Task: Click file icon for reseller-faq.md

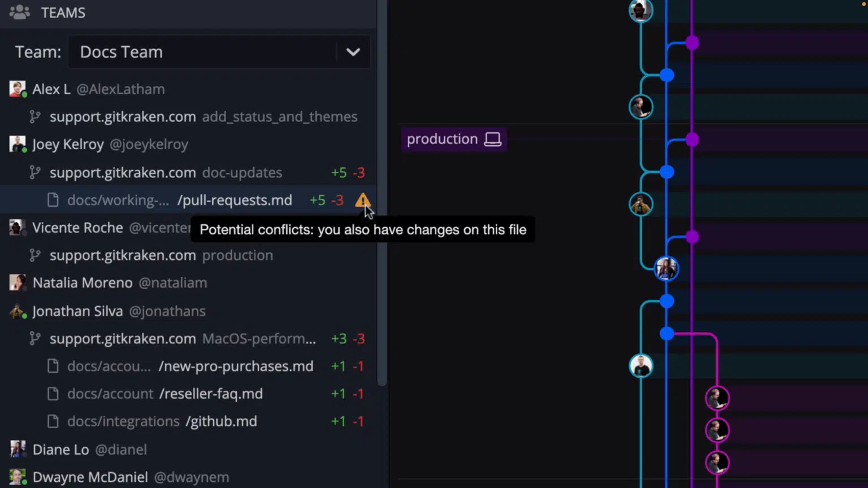Action: click(x=53, y=394)
